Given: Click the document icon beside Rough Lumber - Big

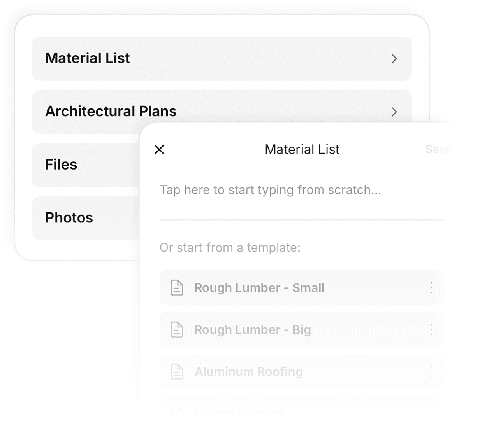Looking at the screenshot, I should pos(177,330).
